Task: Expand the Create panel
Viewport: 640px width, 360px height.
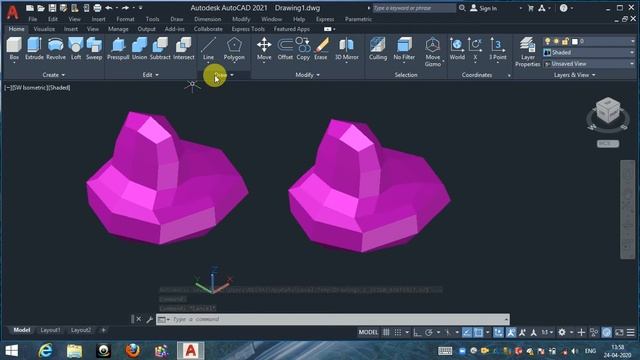Action: (x=53, y=75)
